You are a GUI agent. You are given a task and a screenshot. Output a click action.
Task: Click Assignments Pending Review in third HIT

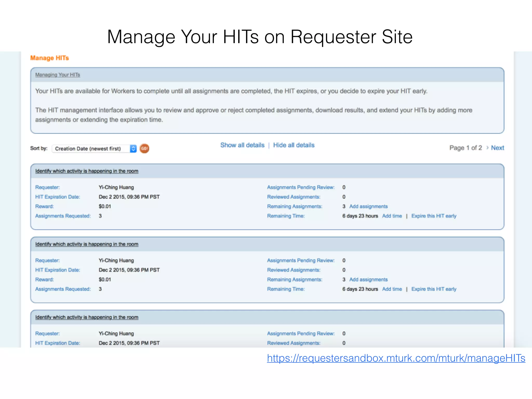[x=301, y=334]
